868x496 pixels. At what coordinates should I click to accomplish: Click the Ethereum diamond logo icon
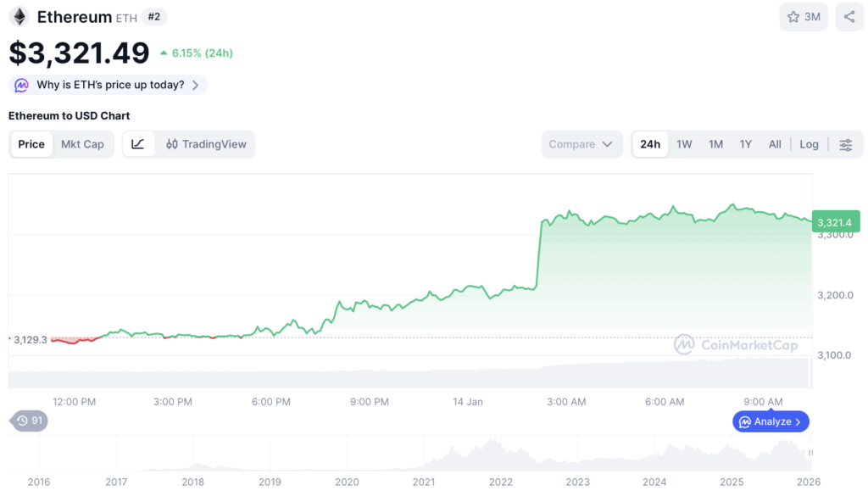pos(19,17)
